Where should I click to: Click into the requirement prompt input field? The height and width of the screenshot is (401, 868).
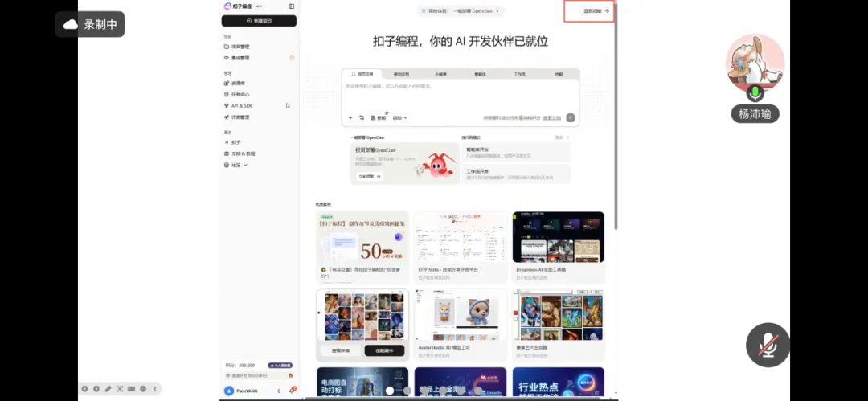[x=461, y=94]
